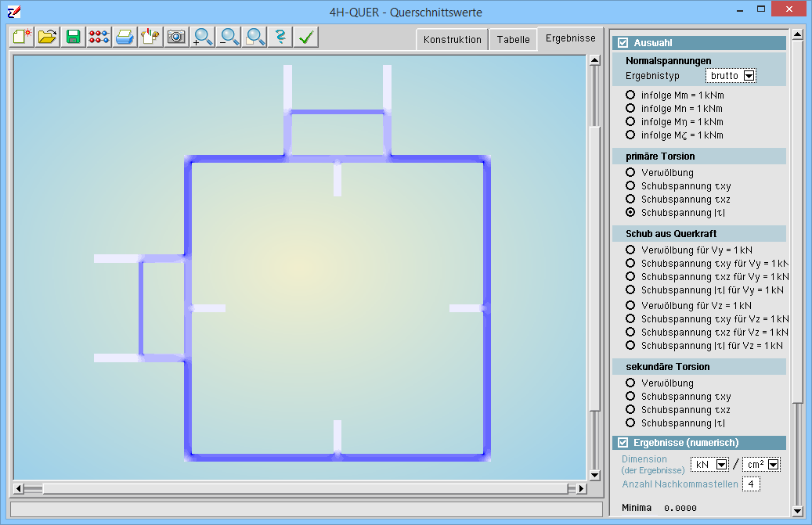Confirm with the green checkmark icon
This screenshot has width=812, height=525.
[x=306, y=37]
